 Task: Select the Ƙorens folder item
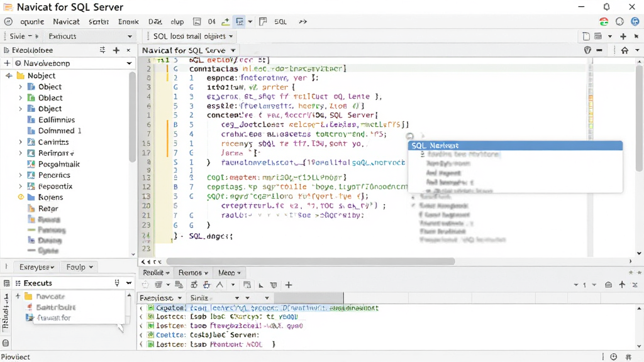(50, 197)
